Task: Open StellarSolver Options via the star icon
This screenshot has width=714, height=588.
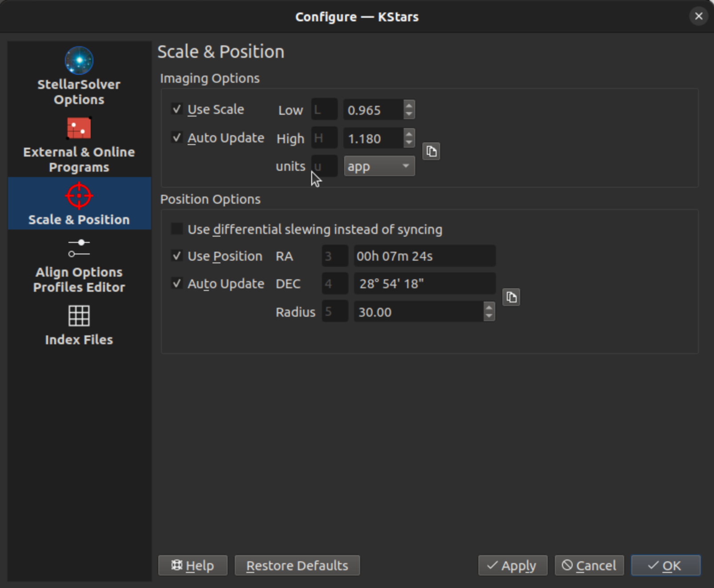Action: pyautogui.click(x=79, y=60)
